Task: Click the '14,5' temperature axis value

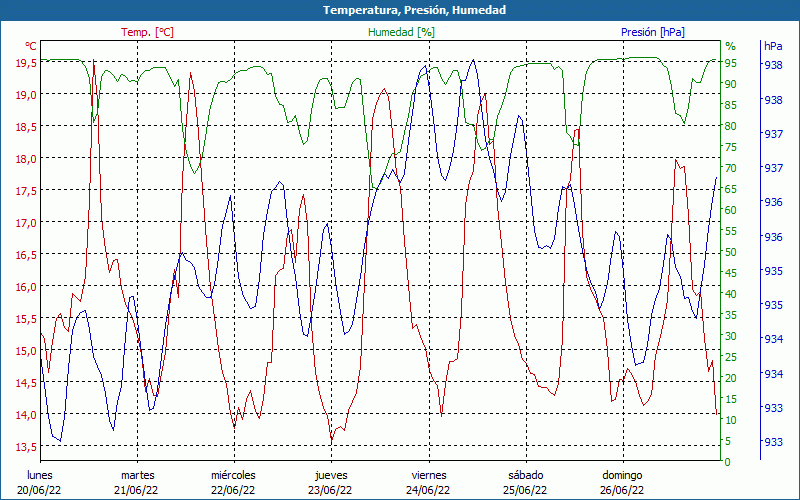Action: (26, 383)
